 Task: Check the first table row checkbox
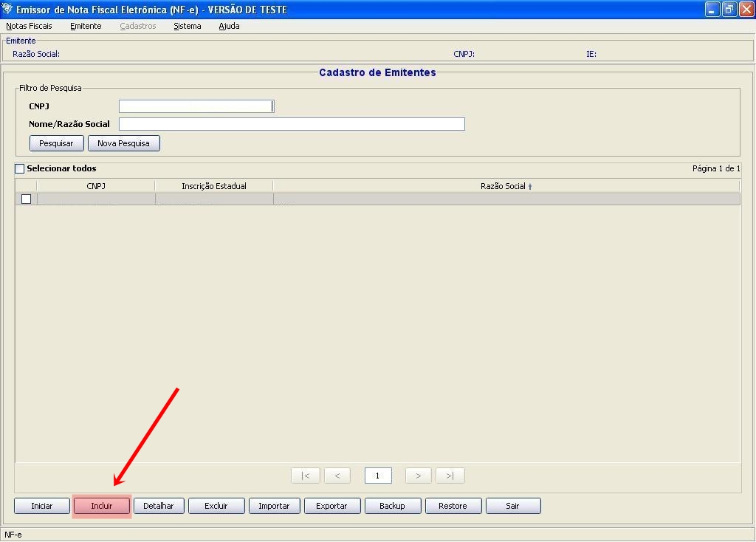(26, 199)
